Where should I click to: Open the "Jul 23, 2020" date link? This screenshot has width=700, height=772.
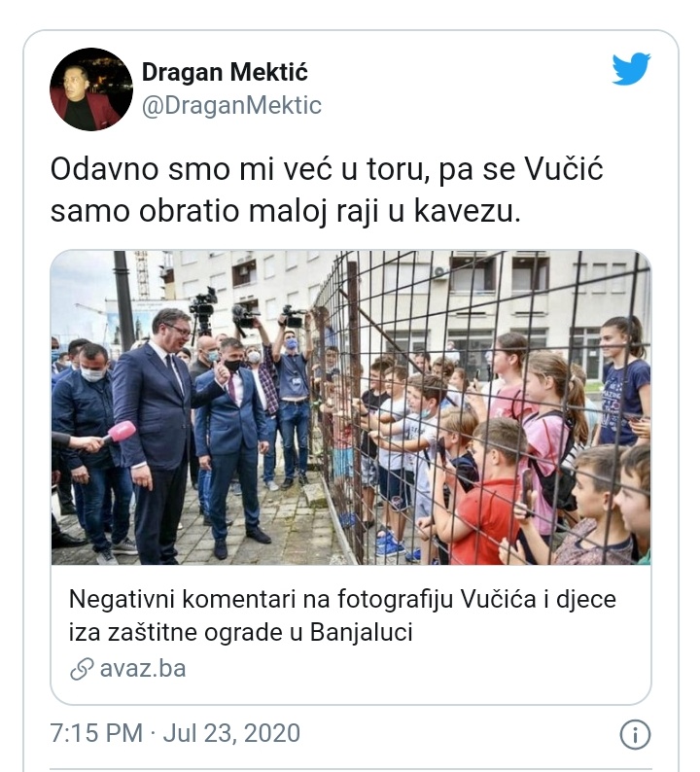coord(231,733)
